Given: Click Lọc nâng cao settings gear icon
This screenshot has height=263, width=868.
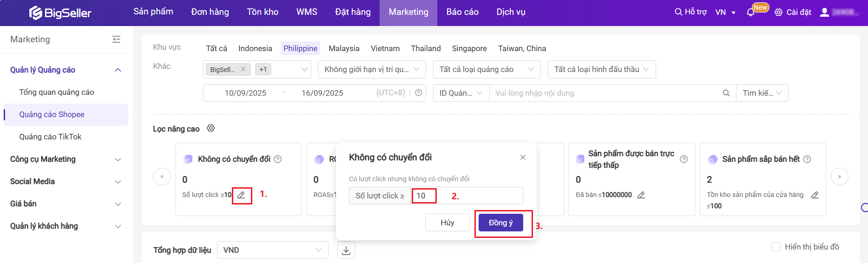Looking at the screenshot, I should [211, 128].
